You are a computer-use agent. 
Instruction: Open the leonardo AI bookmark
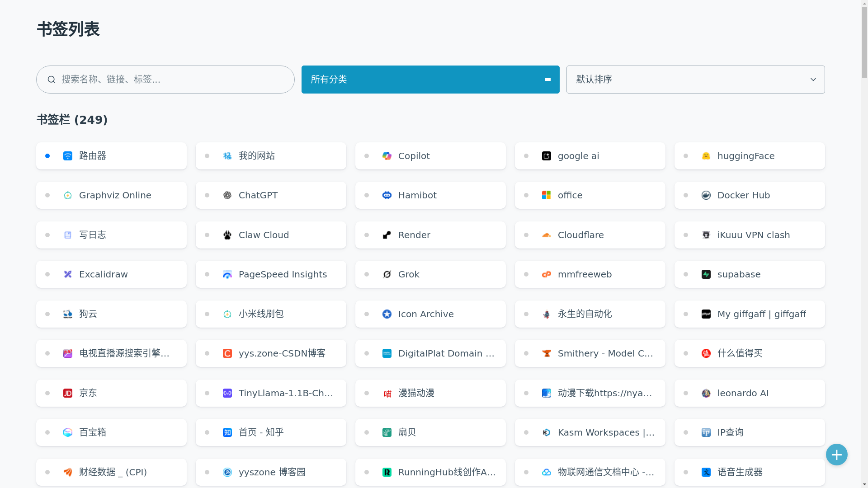(x=750, y=393)
